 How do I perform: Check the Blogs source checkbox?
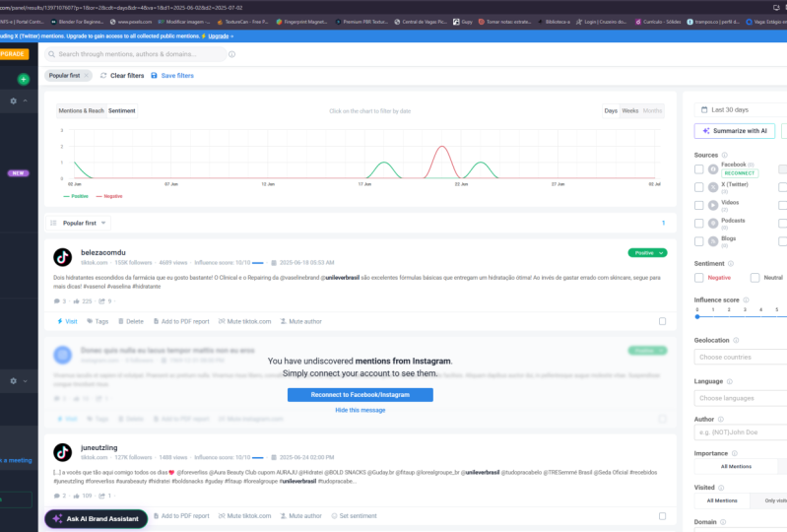698,241
